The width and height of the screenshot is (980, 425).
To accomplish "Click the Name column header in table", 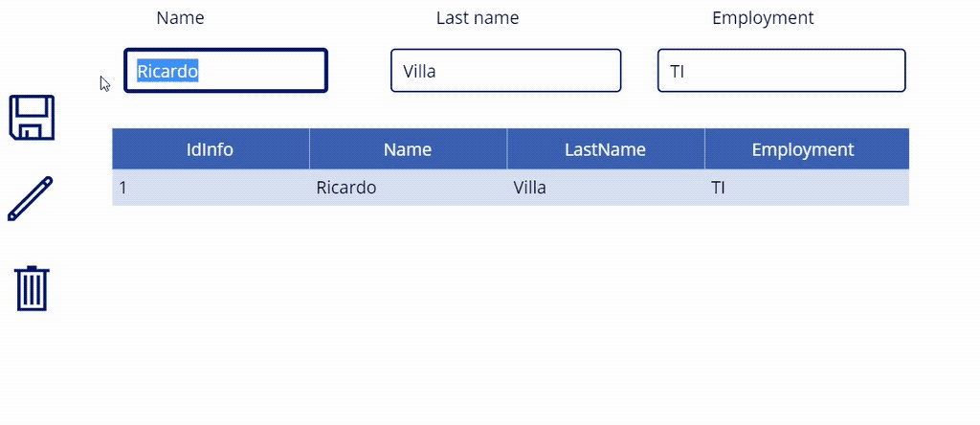I will 408,149.
